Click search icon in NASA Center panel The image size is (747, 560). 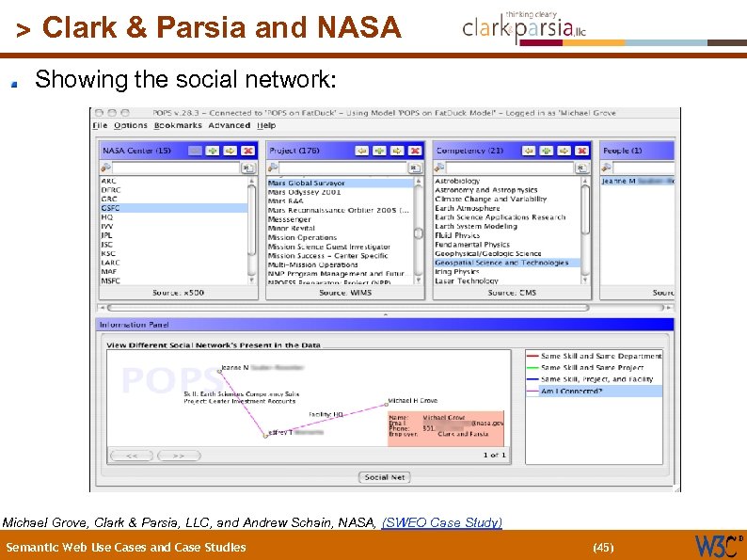click(x=105, y=168)
